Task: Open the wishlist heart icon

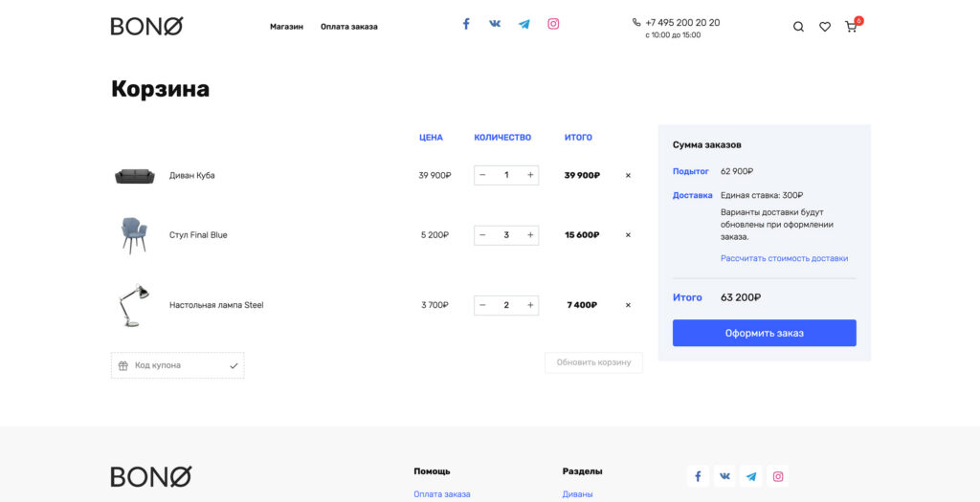Action: (x=825, y=27)
